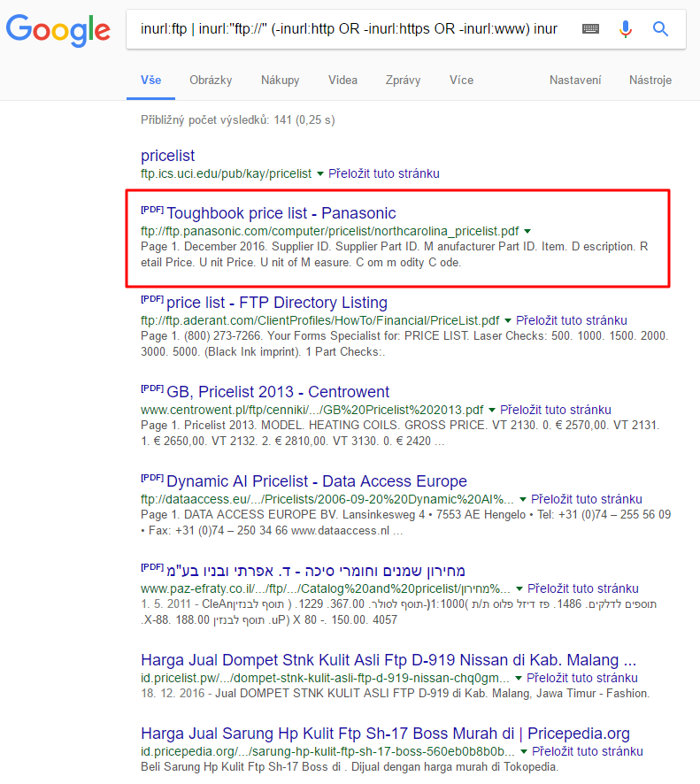Click the northcarolina_pricelist.pdf URL text
This screenshot has height=784, width=700.
click(x=330, y=231)
